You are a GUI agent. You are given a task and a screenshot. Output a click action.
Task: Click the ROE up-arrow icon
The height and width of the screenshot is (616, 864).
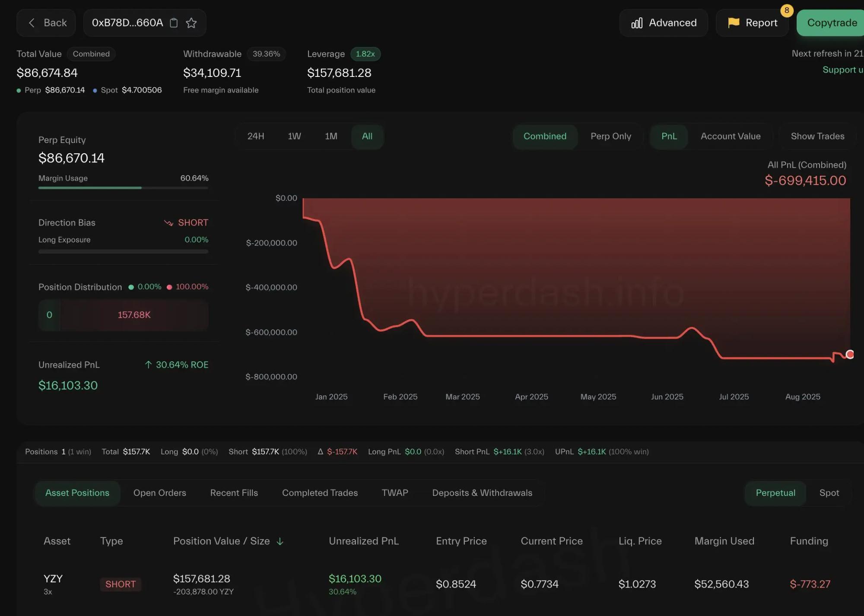coord(148,365)
